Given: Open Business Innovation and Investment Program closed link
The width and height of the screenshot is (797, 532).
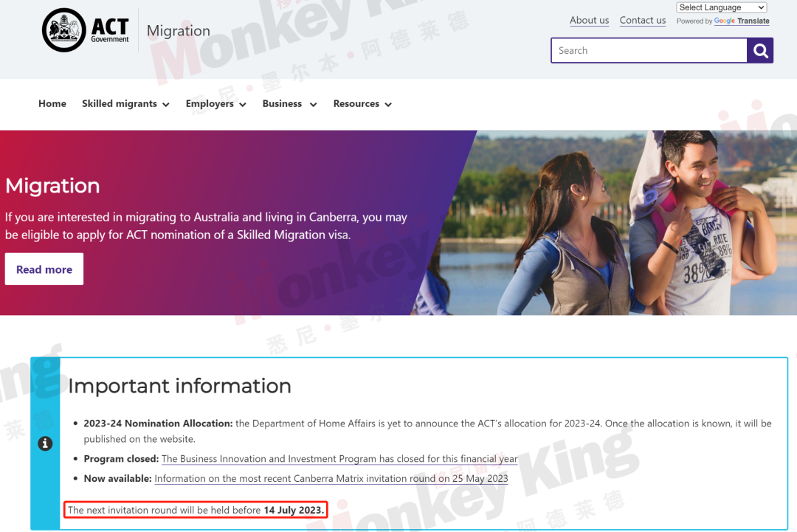Looking at the screenshot, I should coord(339,459).
